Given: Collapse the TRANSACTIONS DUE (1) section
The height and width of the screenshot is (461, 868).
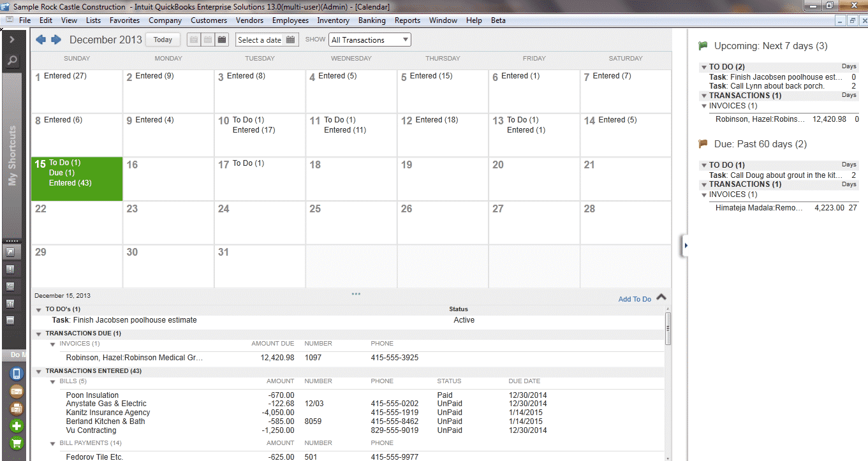Looking at the screenshot, I should point(40,333).
